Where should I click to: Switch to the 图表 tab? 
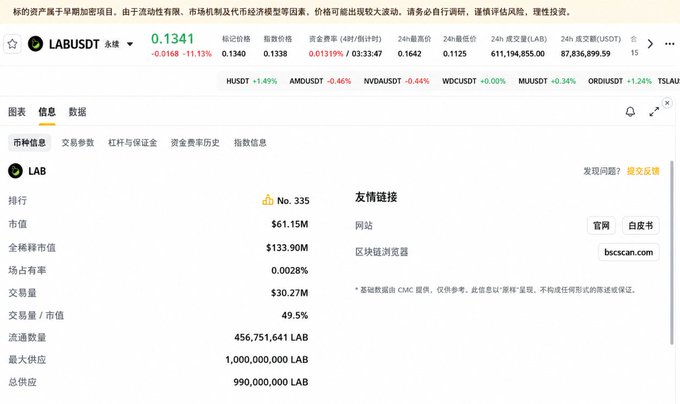pos(17,112)
